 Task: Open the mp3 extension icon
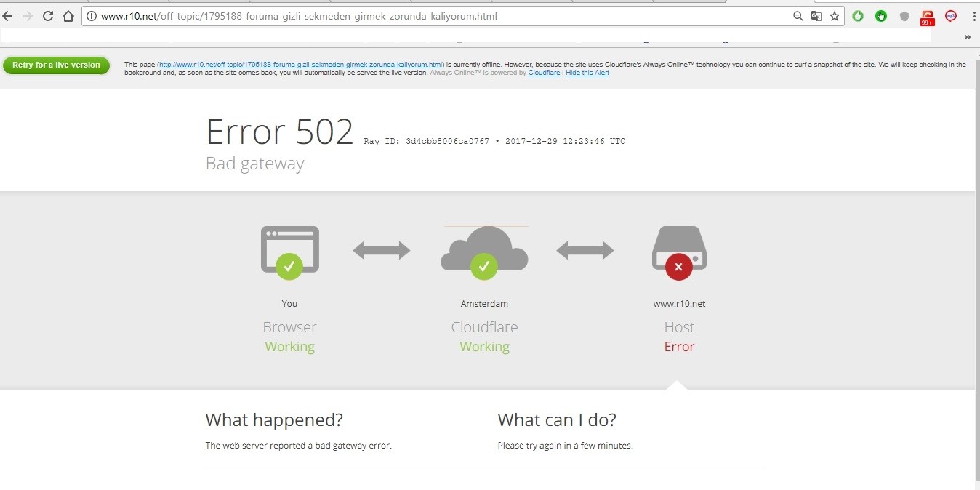(951, 16)
